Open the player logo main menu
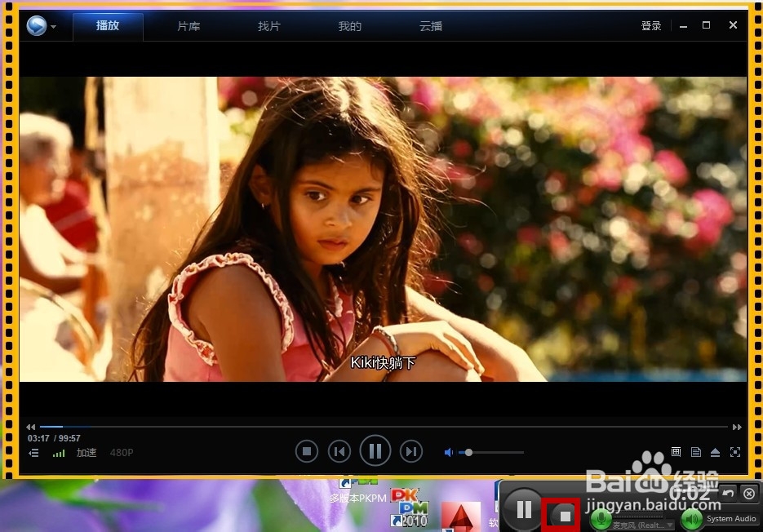This screenshot has height=532, width=763. 37,26
